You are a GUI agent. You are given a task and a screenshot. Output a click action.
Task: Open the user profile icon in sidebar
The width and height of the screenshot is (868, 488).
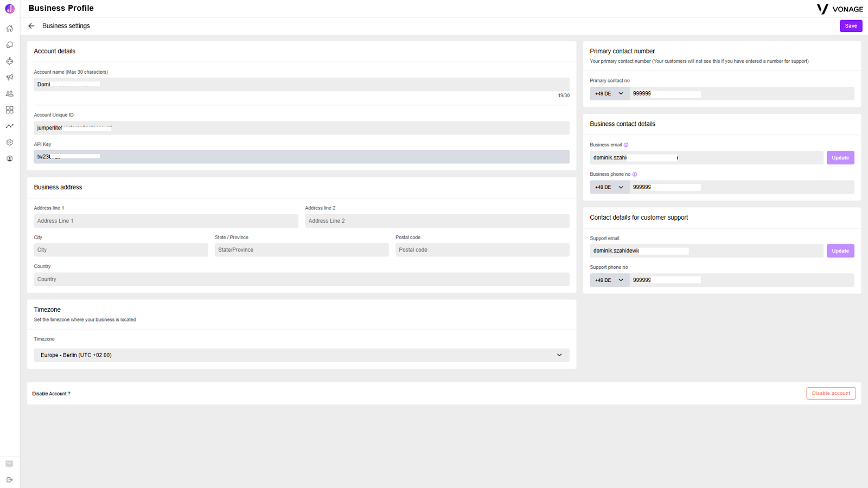pyautogui.click(x=9, y=159)
